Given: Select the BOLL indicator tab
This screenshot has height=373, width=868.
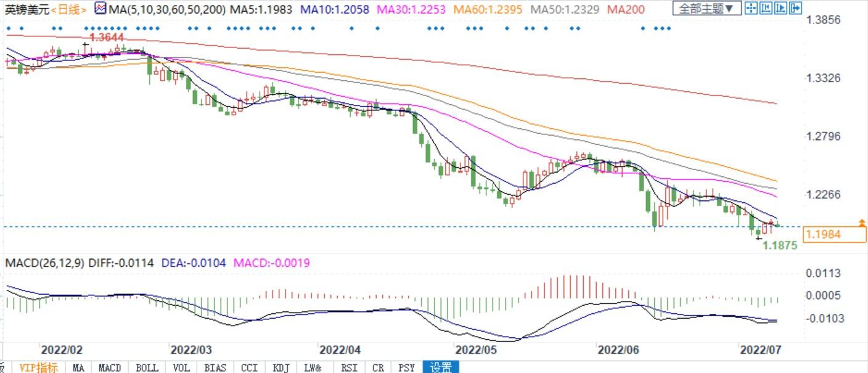Looking at the screenshot, I should point(147,367).
